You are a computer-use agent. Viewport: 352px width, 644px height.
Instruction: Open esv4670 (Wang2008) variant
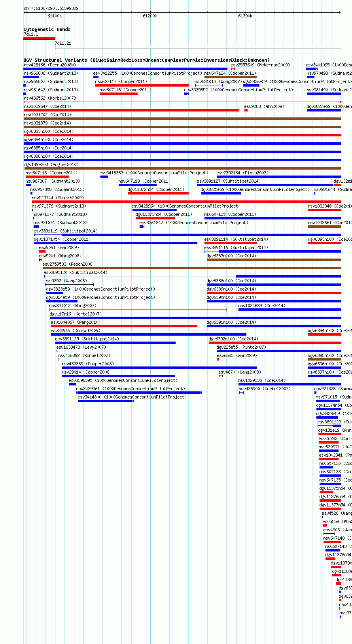[240, 372]
